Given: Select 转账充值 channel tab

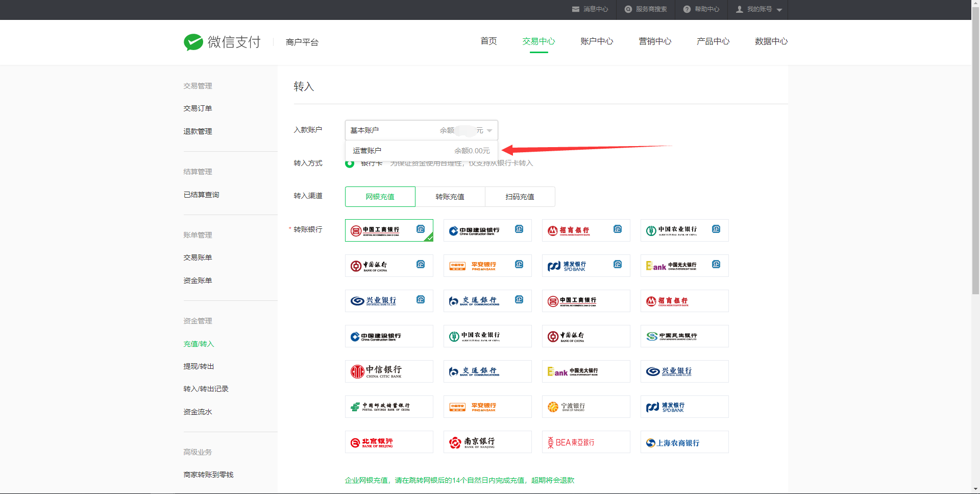Looking at the screenshot, I should [x=450, y=197].
